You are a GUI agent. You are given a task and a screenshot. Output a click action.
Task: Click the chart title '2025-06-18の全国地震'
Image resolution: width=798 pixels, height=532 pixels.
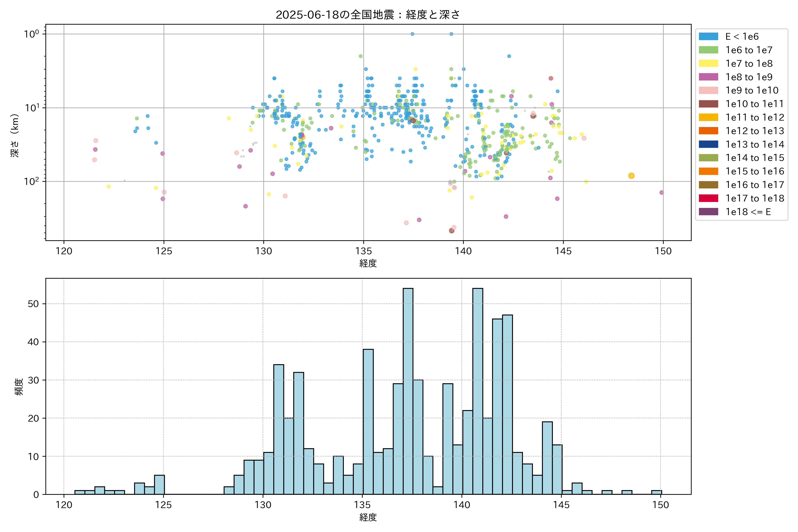(x=368, y=15)
